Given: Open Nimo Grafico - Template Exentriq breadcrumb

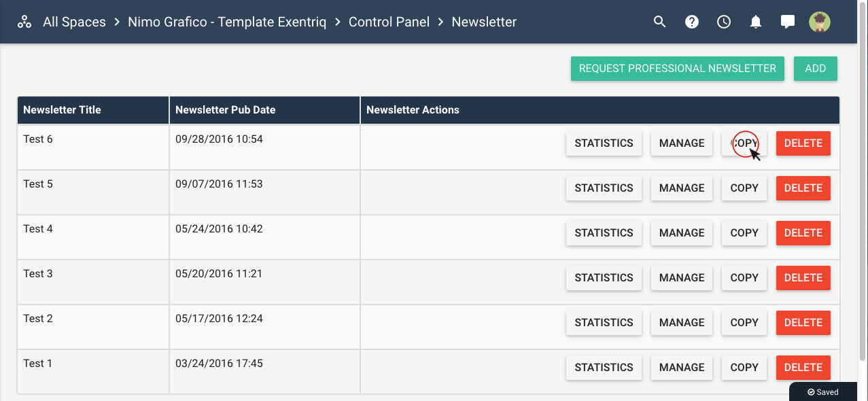Looking at the screenshot, I should tap(227, 22).
